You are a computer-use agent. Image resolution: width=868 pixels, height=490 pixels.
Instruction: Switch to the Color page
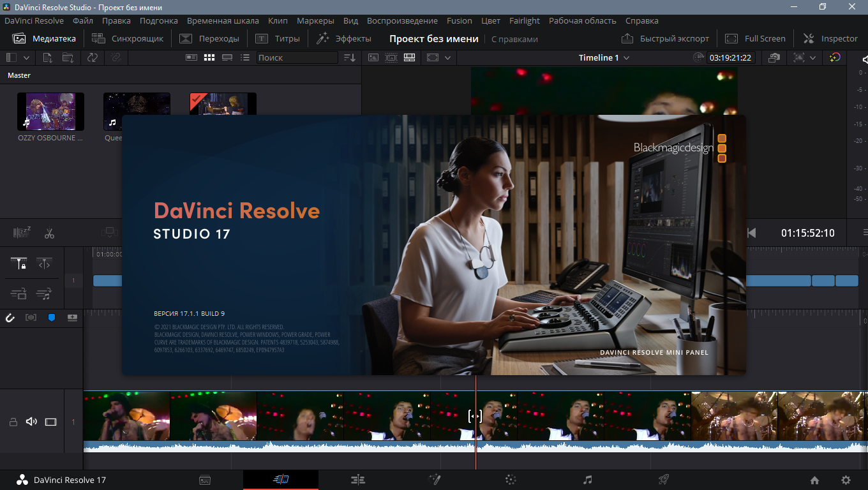[x=511, y=480]
